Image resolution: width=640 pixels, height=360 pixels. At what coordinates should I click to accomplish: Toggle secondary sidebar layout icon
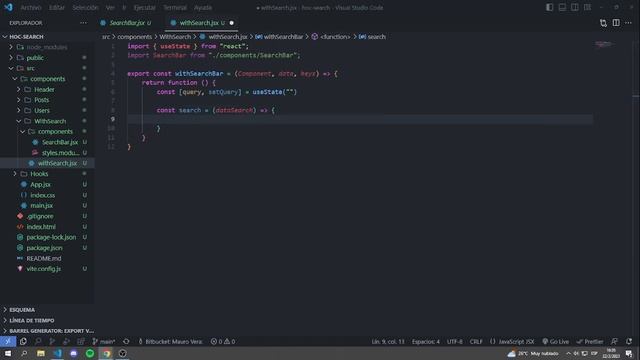point(575,7)
